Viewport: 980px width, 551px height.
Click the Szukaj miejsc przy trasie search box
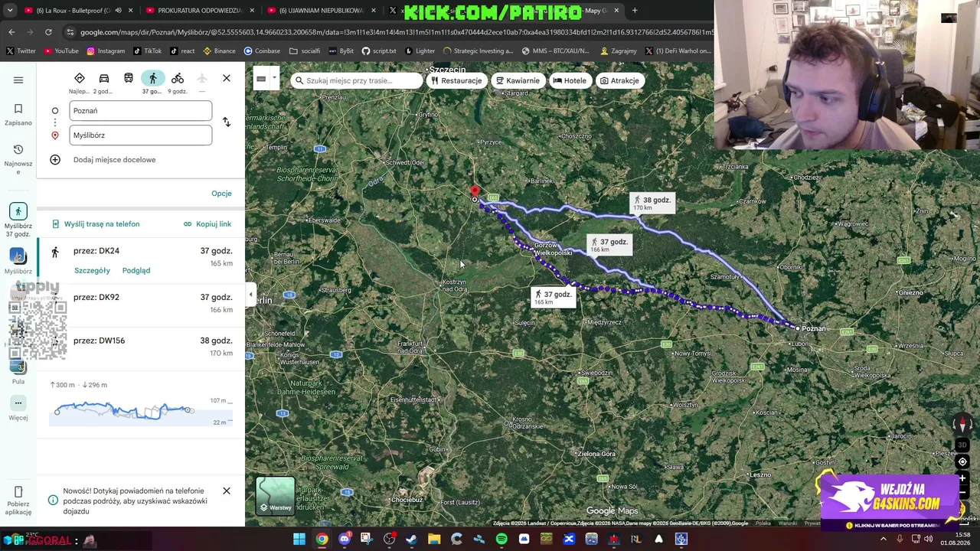(x=357, y=80)
